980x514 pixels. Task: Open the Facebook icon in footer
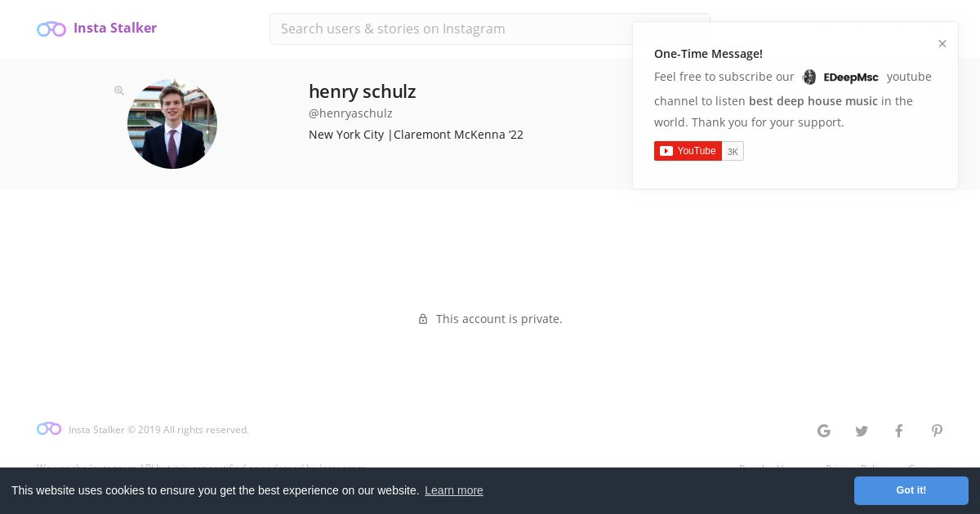click(899, 431)
